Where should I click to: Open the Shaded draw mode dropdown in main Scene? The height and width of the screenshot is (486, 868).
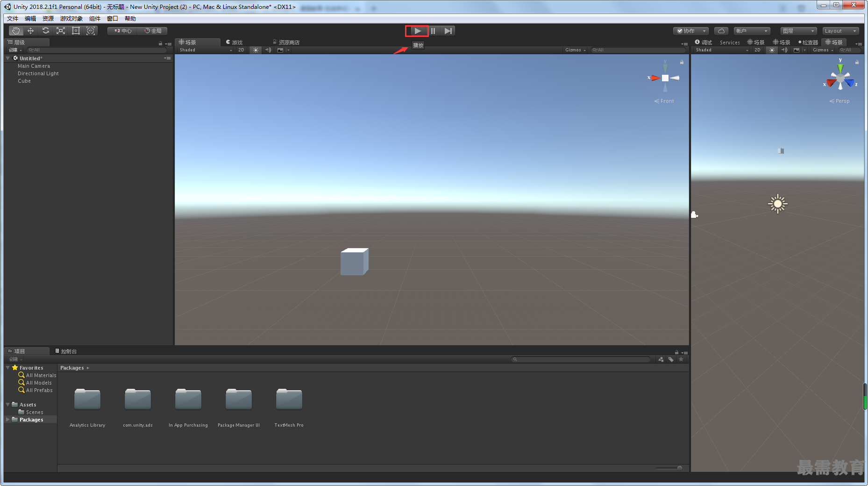click(x=206, y=50)
